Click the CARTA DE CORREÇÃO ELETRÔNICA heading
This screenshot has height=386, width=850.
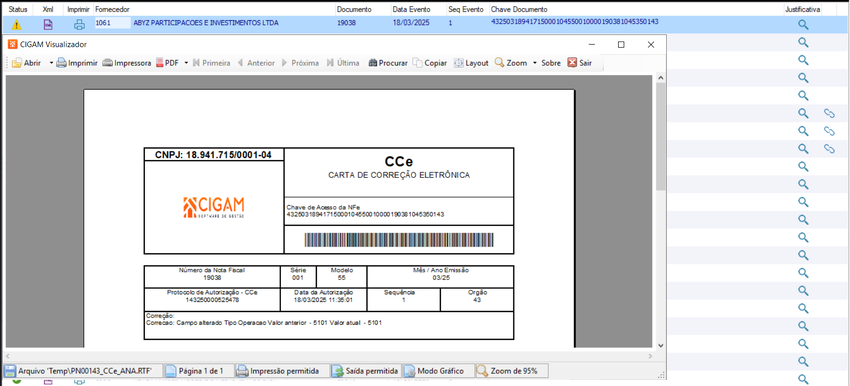(x=398, y=175)
